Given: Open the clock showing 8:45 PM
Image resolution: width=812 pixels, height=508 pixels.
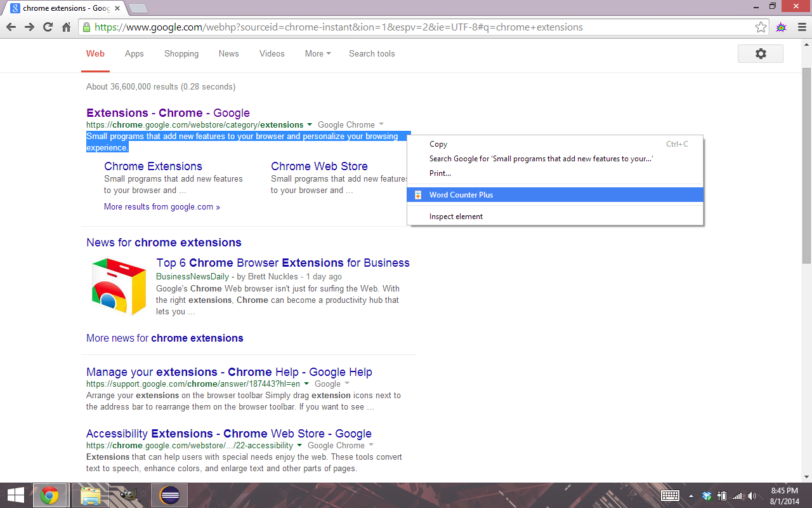Looking at the screenshot, I should click(x=785, y=495).
